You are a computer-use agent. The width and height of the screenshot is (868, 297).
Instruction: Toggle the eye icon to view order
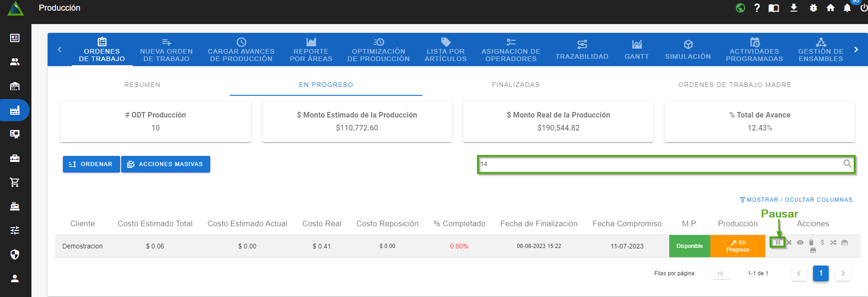pos(800,242)
